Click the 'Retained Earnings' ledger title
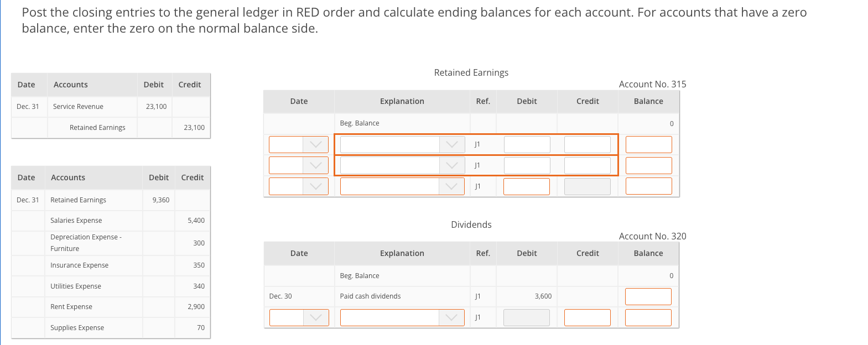Screen dimensions: 868x345 pyautogui.click(x=471, y=72)
